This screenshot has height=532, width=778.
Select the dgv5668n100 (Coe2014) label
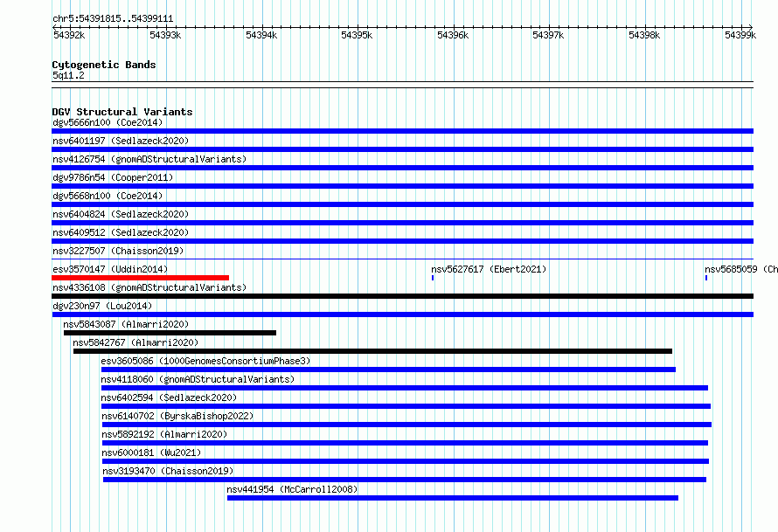pos(108,196)
